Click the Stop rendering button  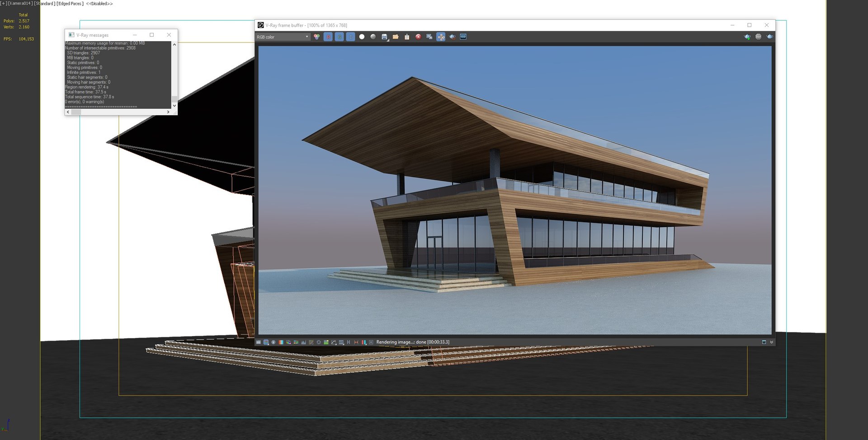click(x=759, y=37)
